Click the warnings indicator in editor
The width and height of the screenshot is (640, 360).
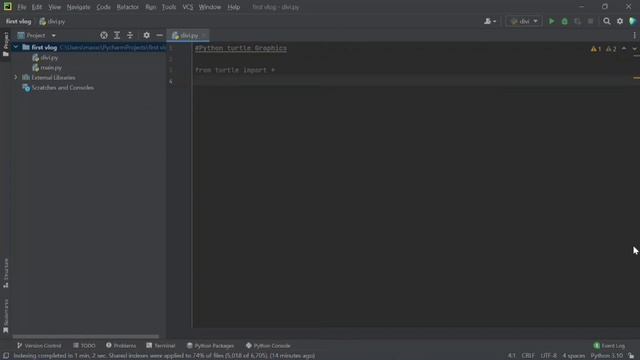[x=596, y=49]
